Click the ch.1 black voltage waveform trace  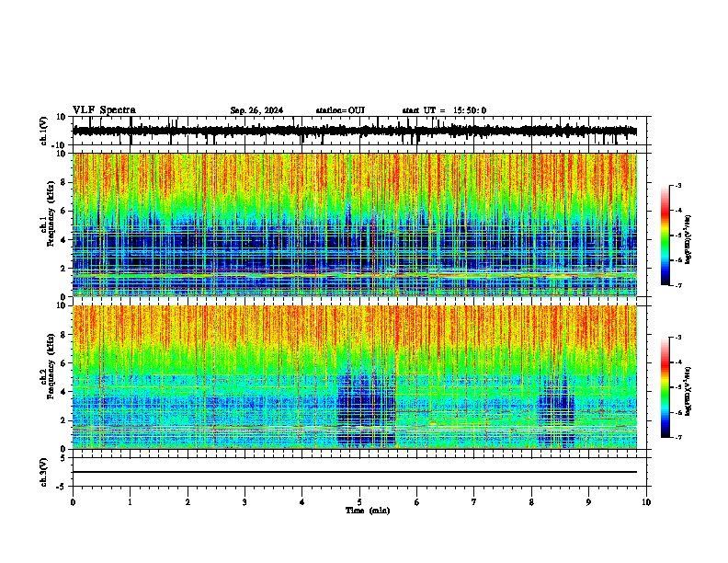click(355, 131)
